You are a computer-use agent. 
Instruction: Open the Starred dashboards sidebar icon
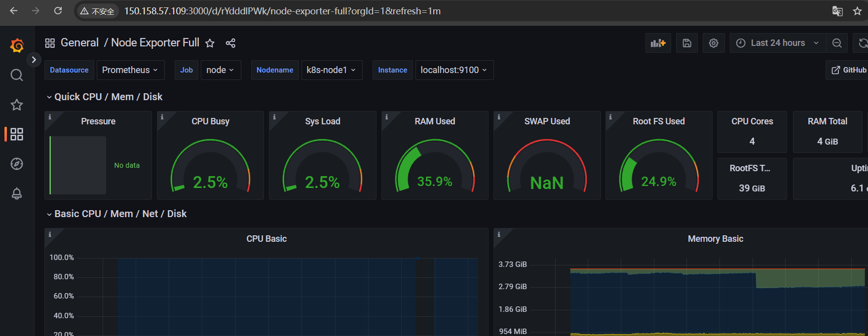coord(17,105)
